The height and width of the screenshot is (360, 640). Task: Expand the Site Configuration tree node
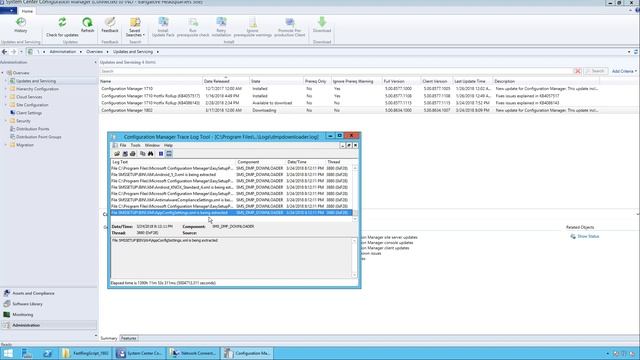point(6,105)
